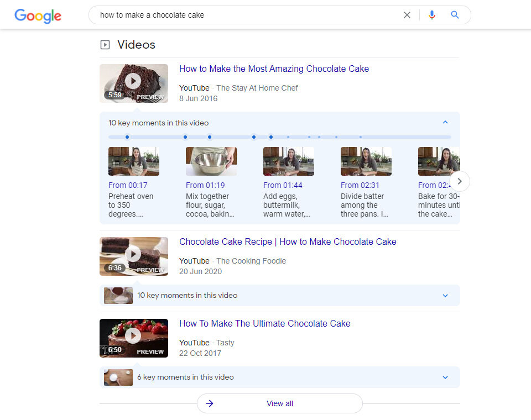Screen dimensions: 531x420
Task: Play the Most Amazing Chocolate Cake thumbnail
Action: pos(134,83)
